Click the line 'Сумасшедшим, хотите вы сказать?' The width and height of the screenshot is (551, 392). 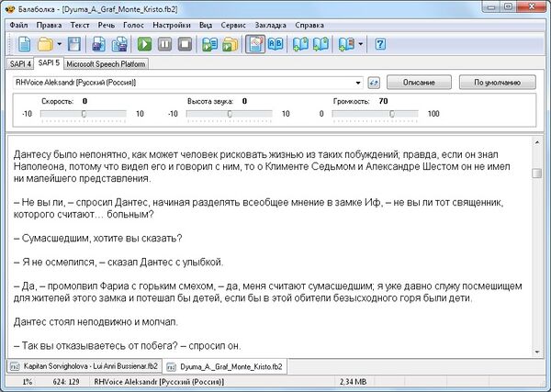(98, 239)
